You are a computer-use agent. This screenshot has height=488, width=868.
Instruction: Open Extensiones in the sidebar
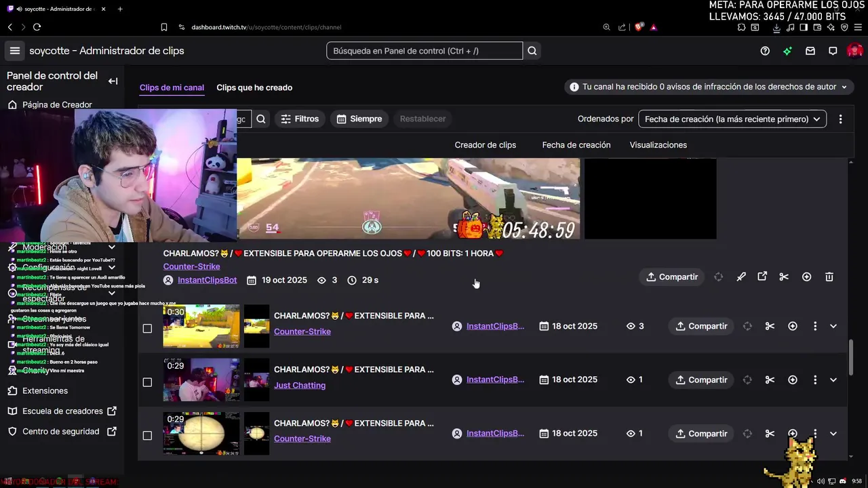(x=45, y=390)
